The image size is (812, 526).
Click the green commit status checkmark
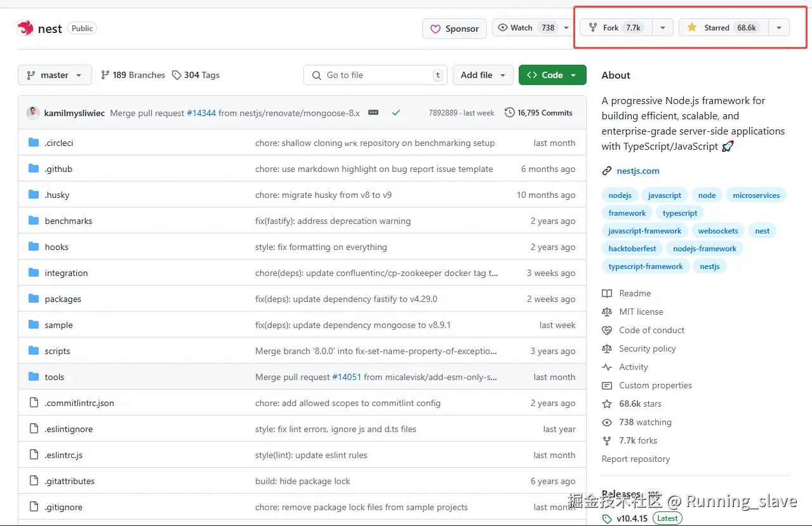(x=396, y=112)
